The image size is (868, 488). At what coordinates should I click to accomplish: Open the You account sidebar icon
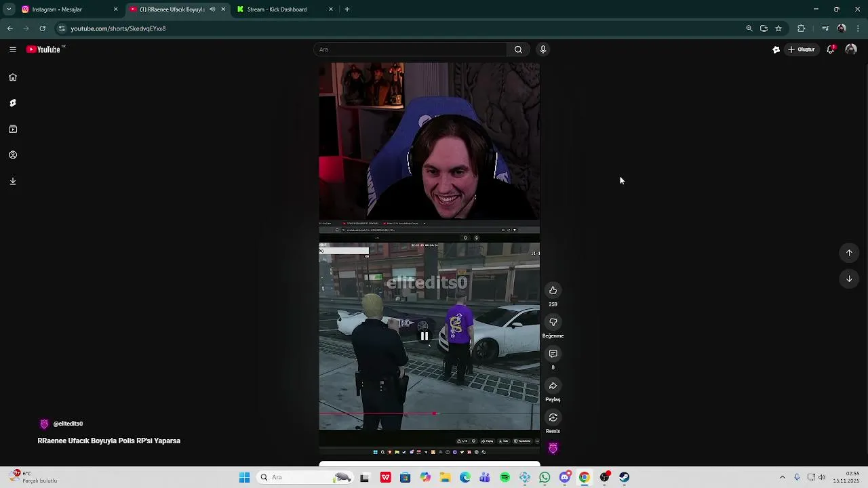coord(13,155)
